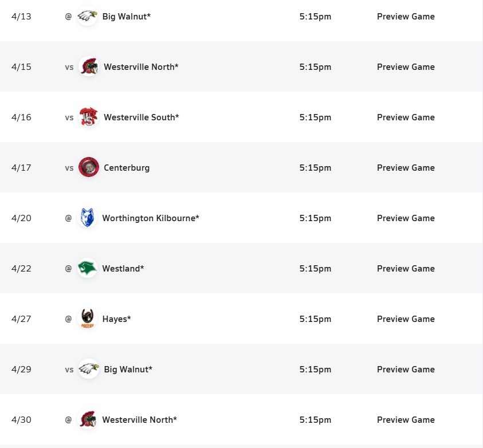Open the Worthington Kilbourne* team link
Screen dimensions: 483x448
(150, 218)
